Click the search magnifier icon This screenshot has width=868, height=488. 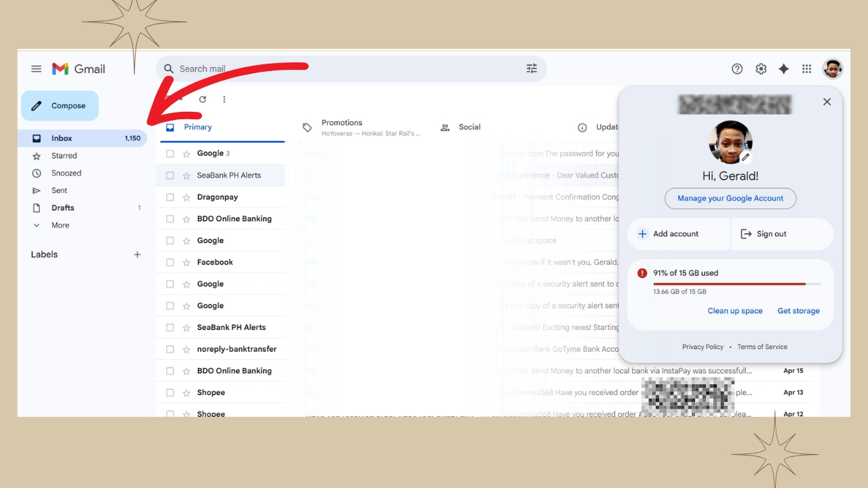[169, 68]
